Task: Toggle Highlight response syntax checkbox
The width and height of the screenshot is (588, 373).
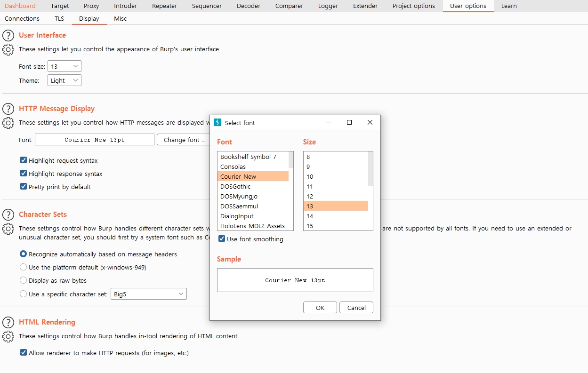Action: (24, 174)
